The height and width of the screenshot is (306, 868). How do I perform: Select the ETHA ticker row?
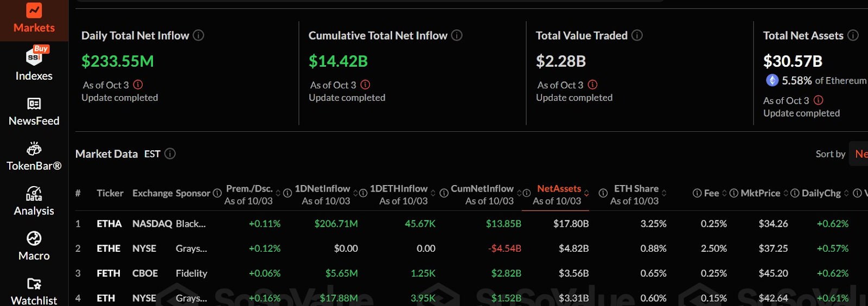[x=109, y=224]
